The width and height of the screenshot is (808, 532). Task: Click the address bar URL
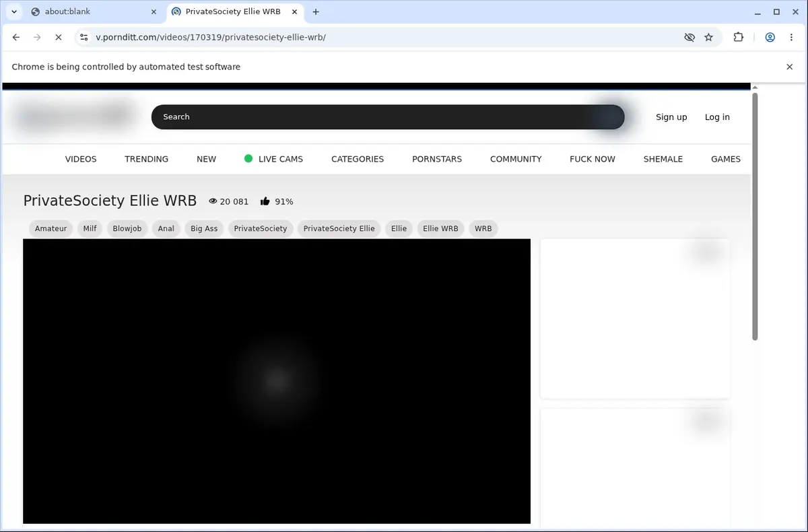tap(211, 38)
